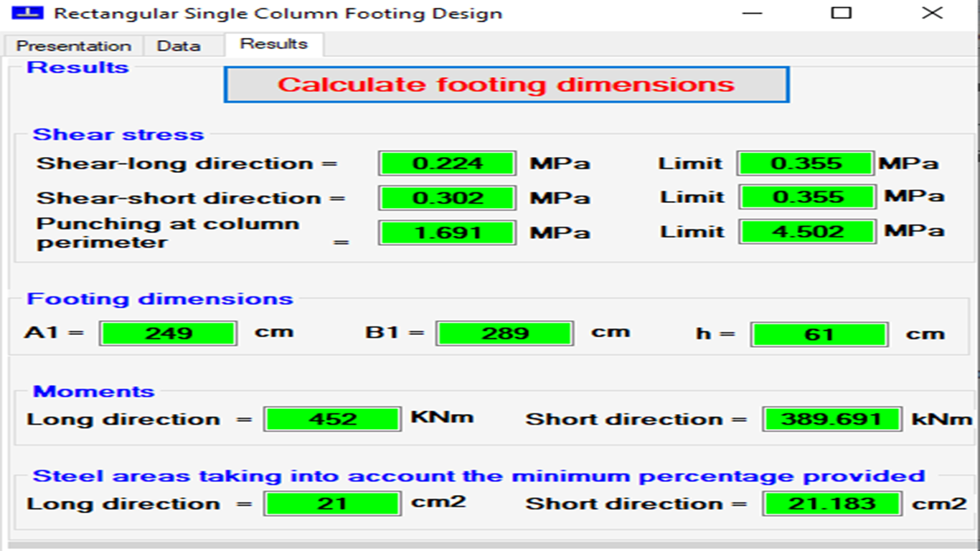Maximize the footing design window
Screen dimensions: 980x551
pos(841,13)
